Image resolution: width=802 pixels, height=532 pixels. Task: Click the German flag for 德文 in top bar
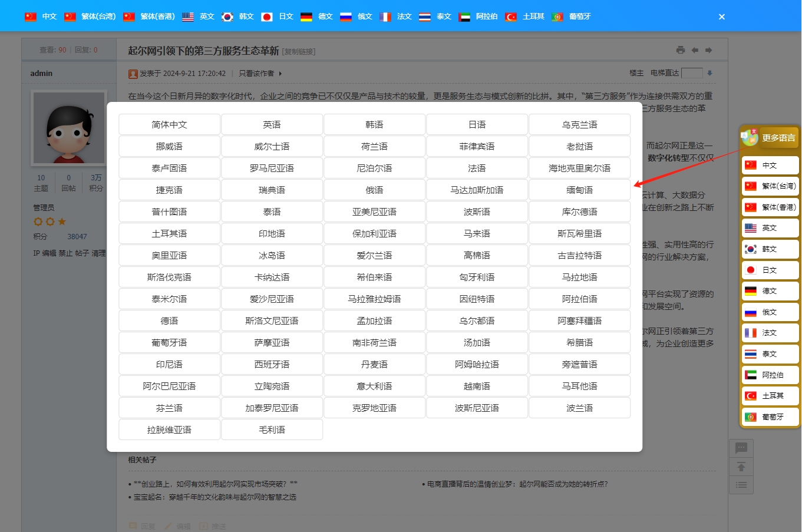pos(306,16)
